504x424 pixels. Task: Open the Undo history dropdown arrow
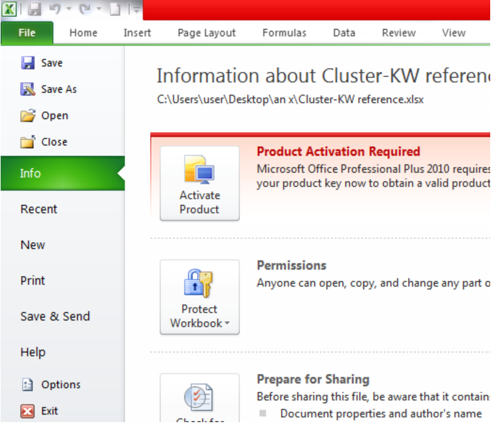(69, 9)
